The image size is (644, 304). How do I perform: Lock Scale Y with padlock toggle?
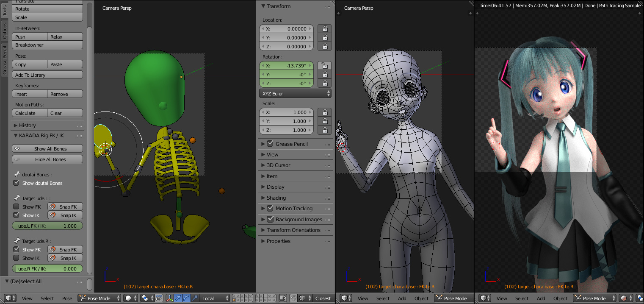tap(325, 121)
